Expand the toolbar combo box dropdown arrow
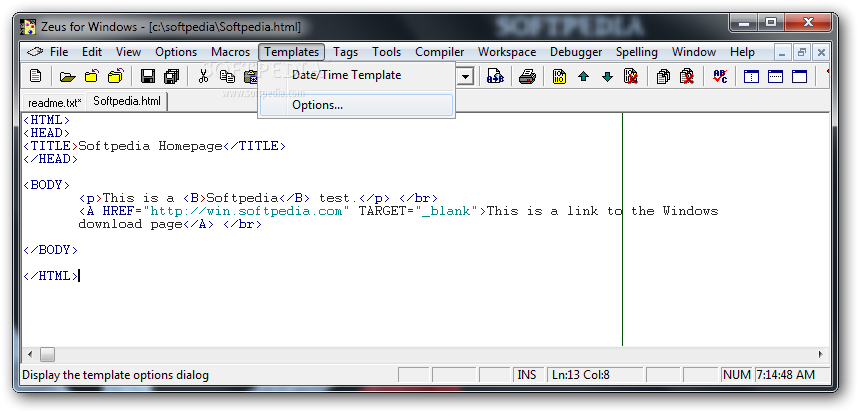Screen dimensions: 859x413 pos(465,76)
